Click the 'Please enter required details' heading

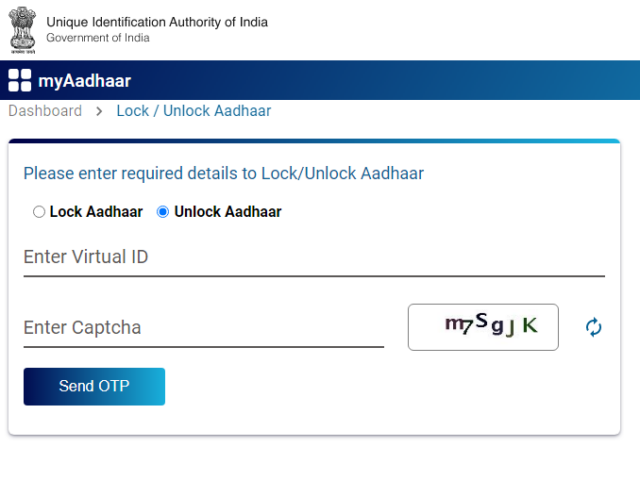pos(224,173)
